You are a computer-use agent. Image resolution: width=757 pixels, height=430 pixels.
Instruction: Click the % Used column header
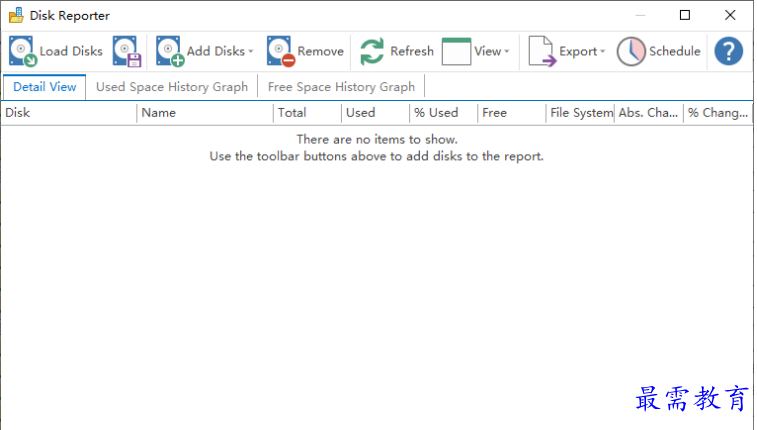coord(444,113)
